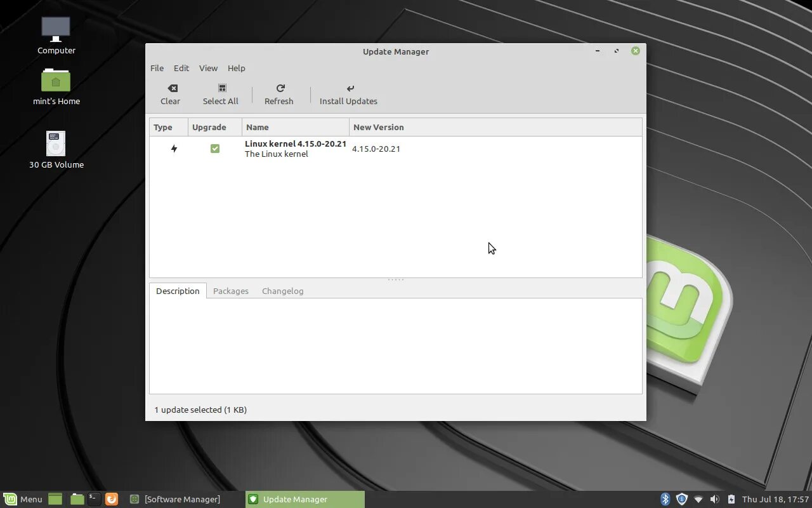Open the File menu
Image resolution: width=812 pixels, height=508 pixels.
pyautogui.click(x=157, y=68)
